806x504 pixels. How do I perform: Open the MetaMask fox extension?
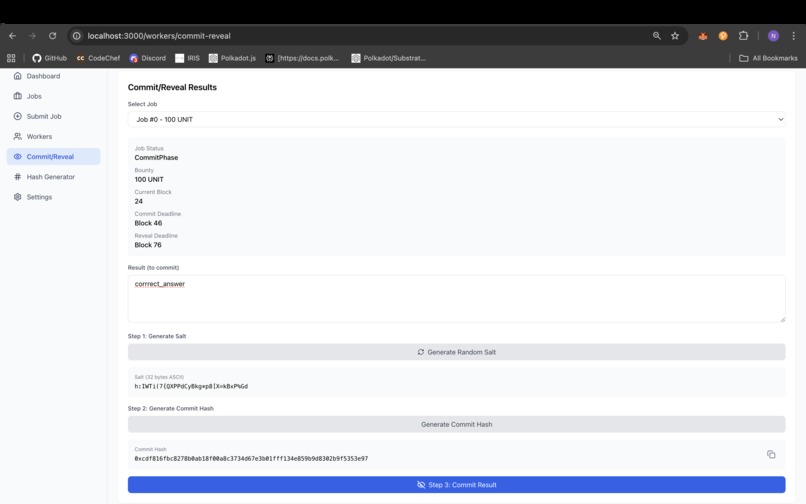pyautogui.click(x=703, y=36)
